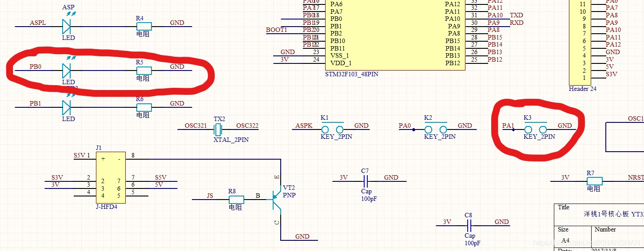The image size is (644, 251).
Task: Select the C7 capacitor symbol
Action: [x=366, y=181]
